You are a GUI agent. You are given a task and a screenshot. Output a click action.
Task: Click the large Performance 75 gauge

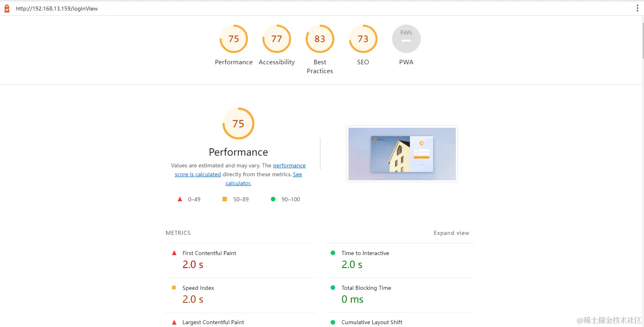[x=238, y=123]
